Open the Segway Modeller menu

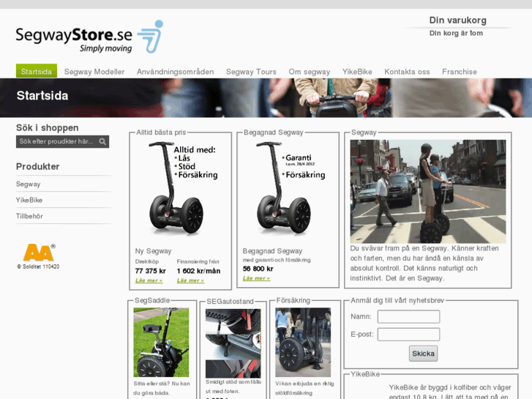94,72
